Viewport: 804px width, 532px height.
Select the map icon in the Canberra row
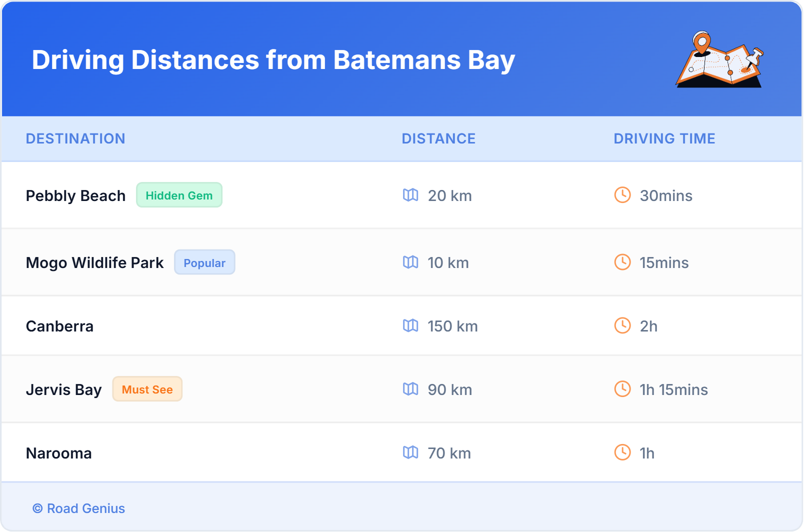coord(410,326)
